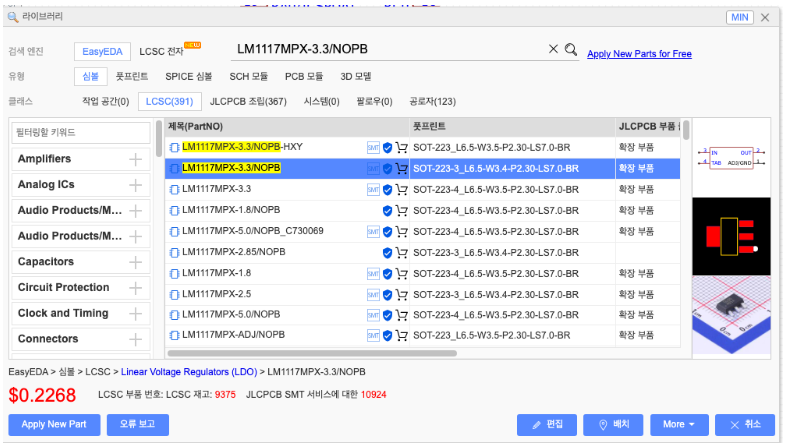Image resolution: width=792 pixels, height=447 pixels.
Task: Click the 배치 place button
Action: 613,425
